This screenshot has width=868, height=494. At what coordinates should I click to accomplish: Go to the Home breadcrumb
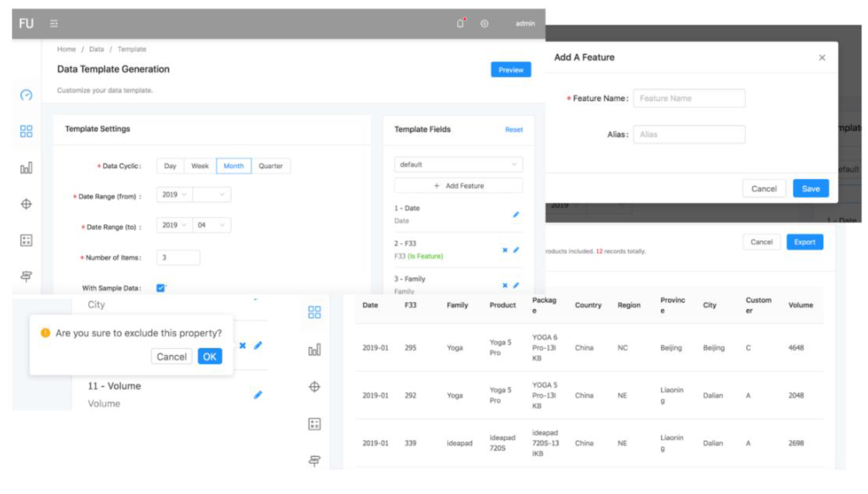tap(66, 49)
